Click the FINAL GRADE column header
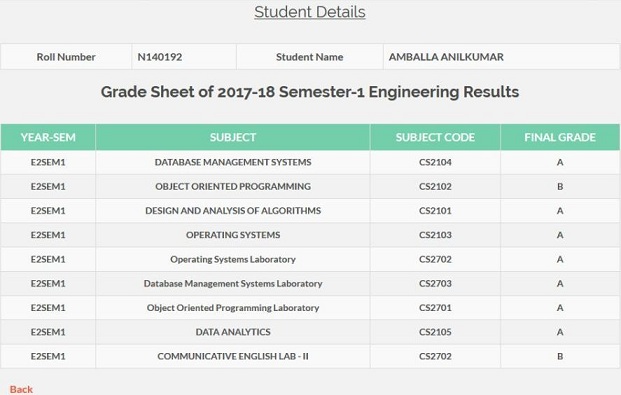This screenshot has width=621, height=395. tap(560, 137)
